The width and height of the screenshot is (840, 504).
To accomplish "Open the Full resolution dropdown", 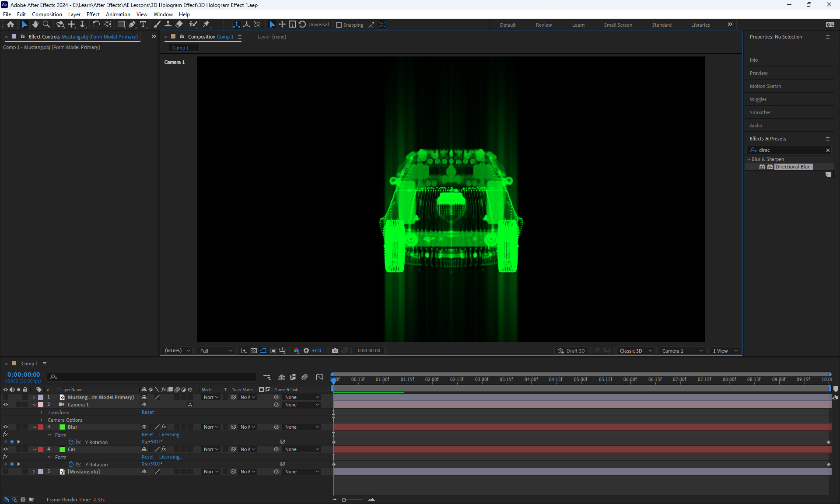I will (216, 350).
